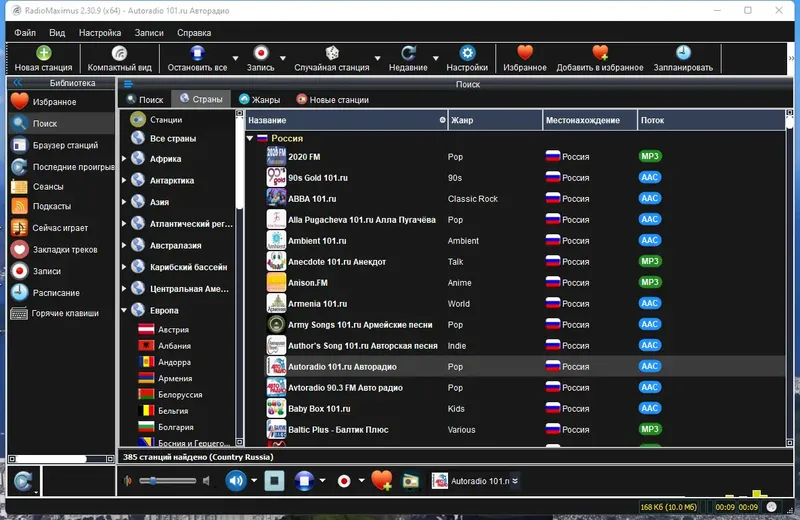The height and width of the screenshot is (520, 800).
Task: Open Остановить все dropdown arrow
Action: point(235,59)
